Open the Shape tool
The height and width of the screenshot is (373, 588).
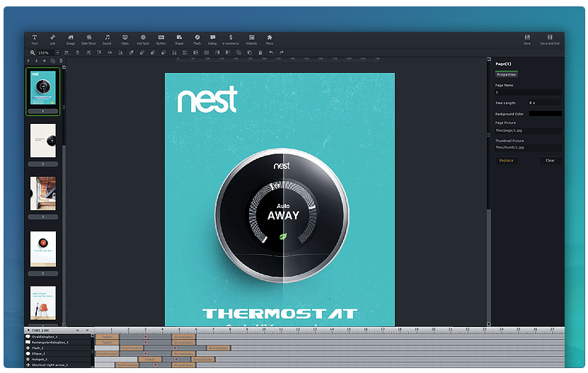coord(179,40)
